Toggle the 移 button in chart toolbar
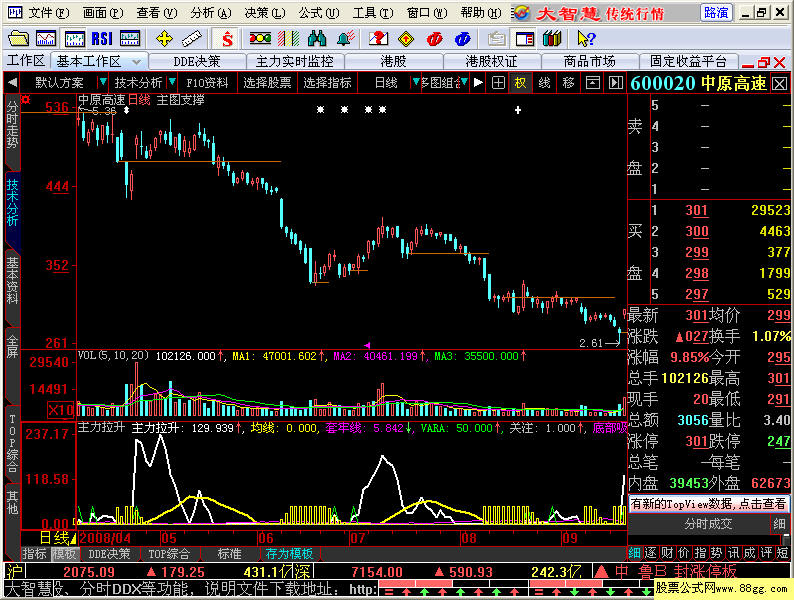 (568, 83)
